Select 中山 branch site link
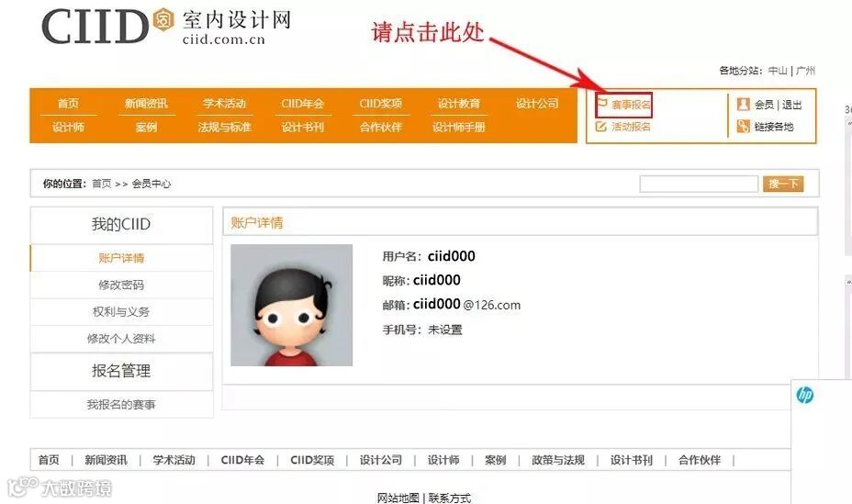 (x=779, y=71)
